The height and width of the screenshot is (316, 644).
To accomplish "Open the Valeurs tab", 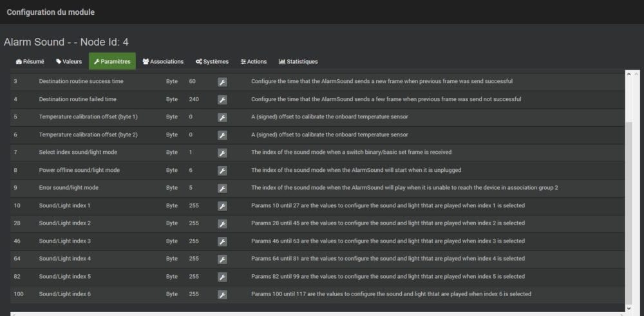I will [x=68, y=62].
